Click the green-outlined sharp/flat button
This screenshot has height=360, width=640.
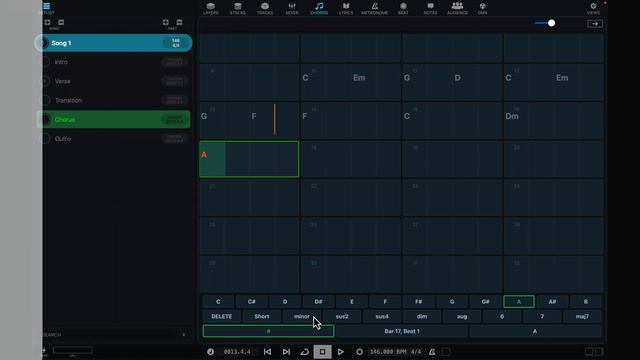(x=269, y=331)
